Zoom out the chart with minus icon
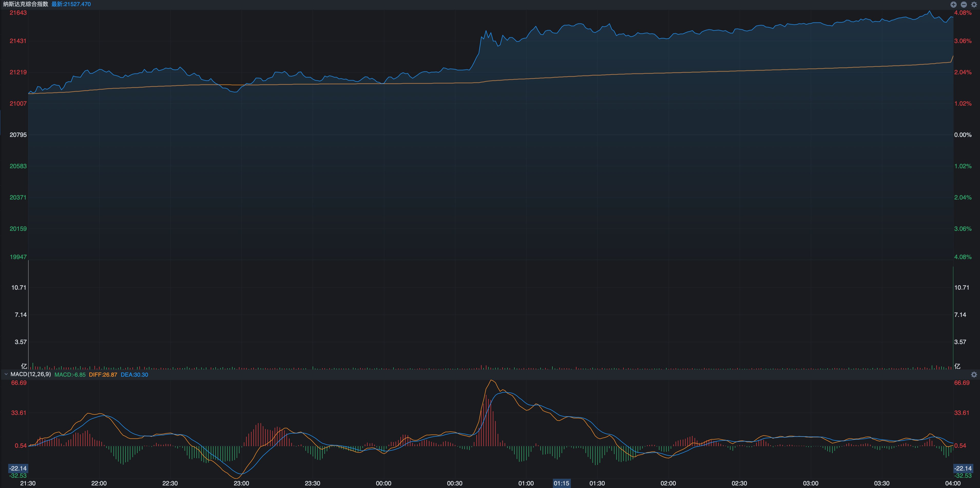This screenshot has height=488, width=980. [964, 5]
